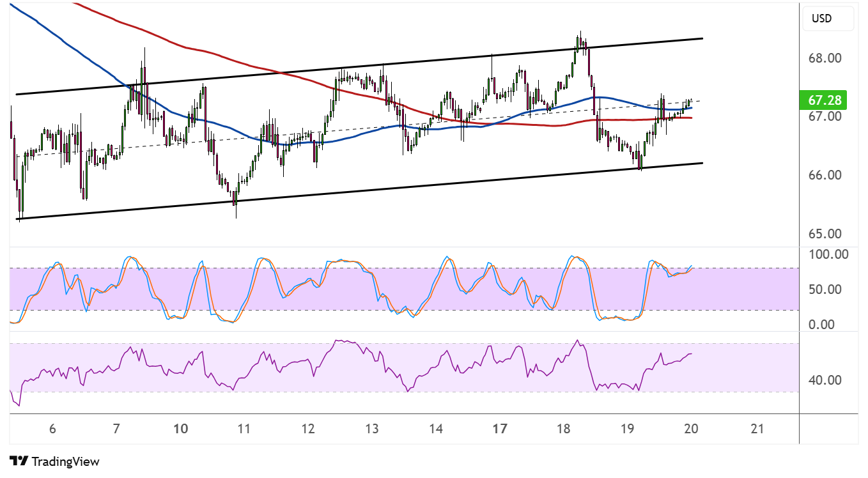
Task: Click date label 21 on time axis
Action: (757, 429)
